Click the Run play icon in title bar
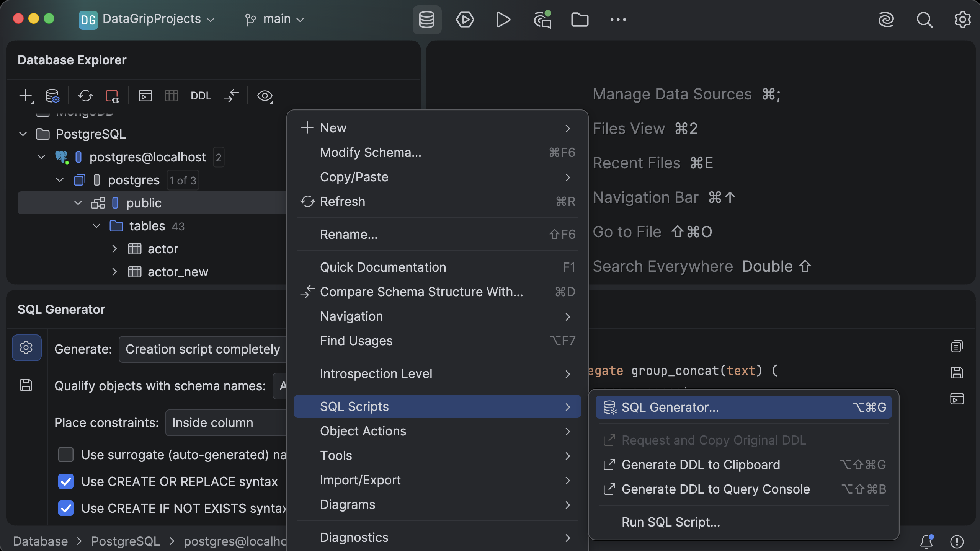The image size is (980, 551). coord(503,20)
